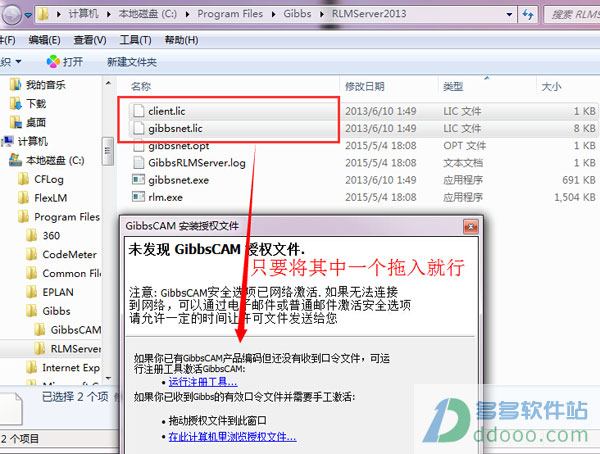Select the client.lic file name
600x454 pixels.
coord(167,111)
